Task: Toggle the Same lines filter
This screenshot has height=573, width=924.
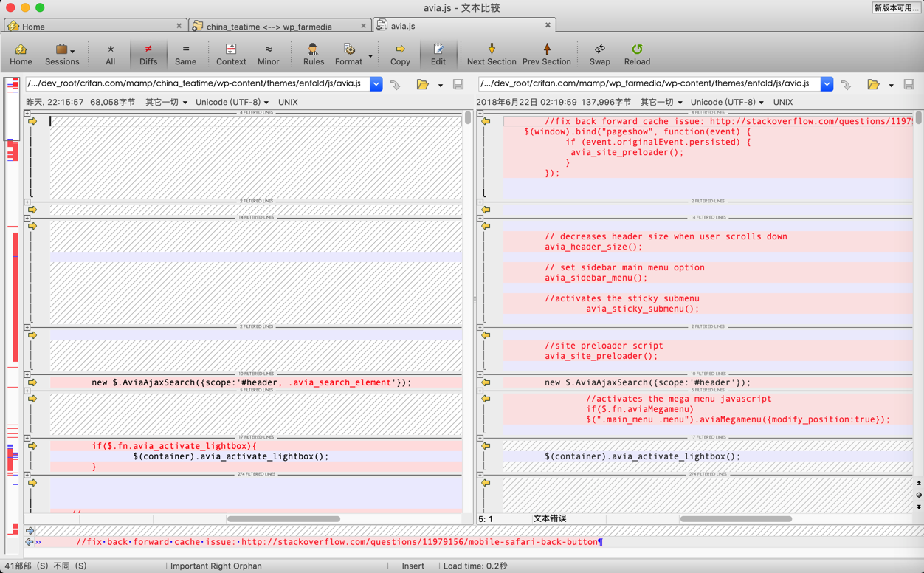Action: (185, 53)
